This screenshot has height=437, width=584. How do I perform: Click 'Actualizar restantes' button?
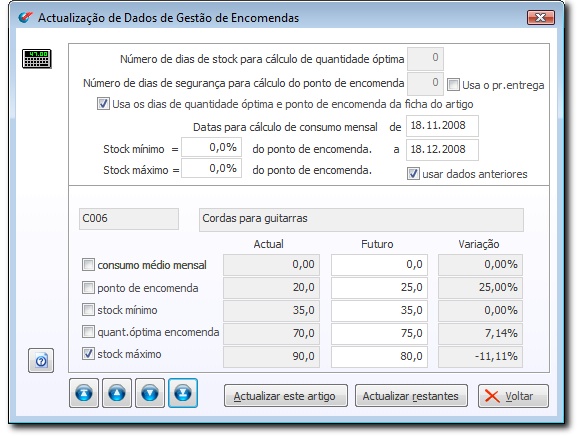[411, 396]
